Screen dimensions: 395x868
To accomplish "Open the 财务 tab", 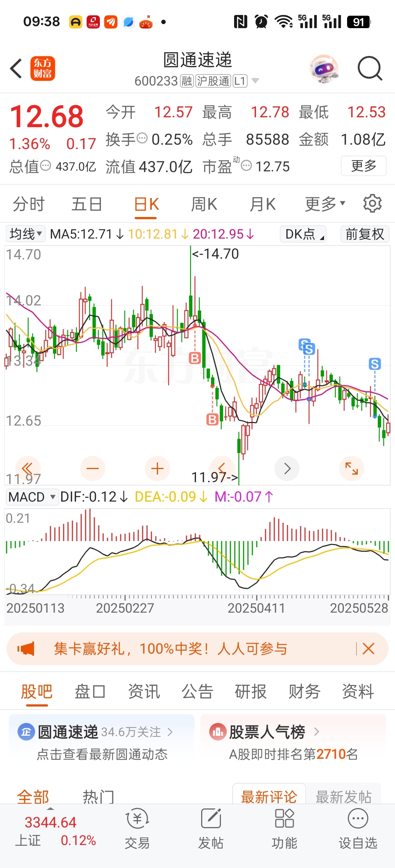I will click(304, 691).
